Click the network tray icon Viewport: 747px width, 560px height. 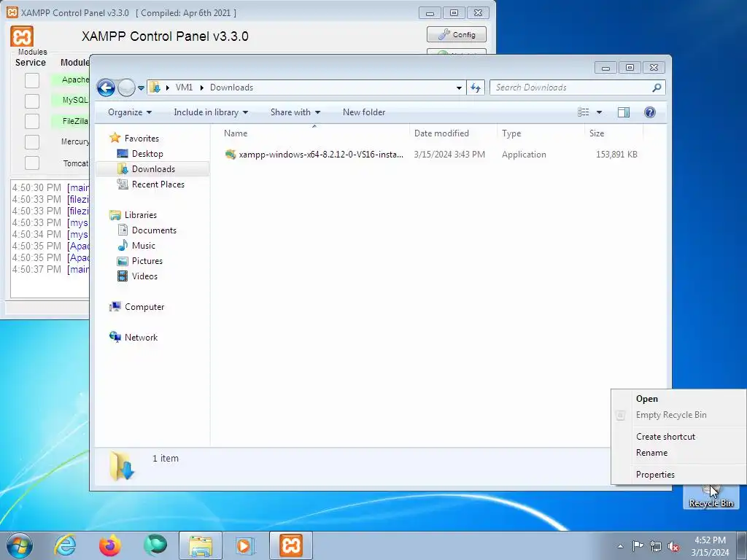(656, 546)
